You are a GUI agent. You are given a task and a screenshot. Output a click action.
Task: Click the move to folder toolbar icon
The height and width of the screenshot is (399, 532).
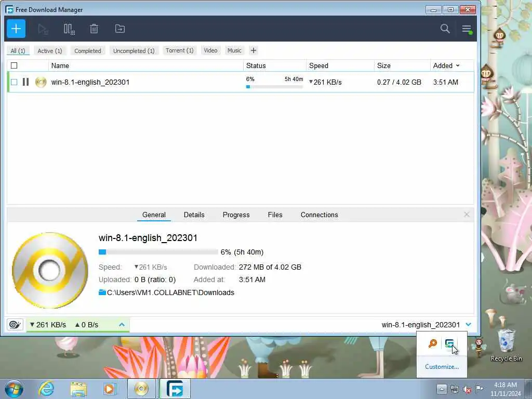120,29
